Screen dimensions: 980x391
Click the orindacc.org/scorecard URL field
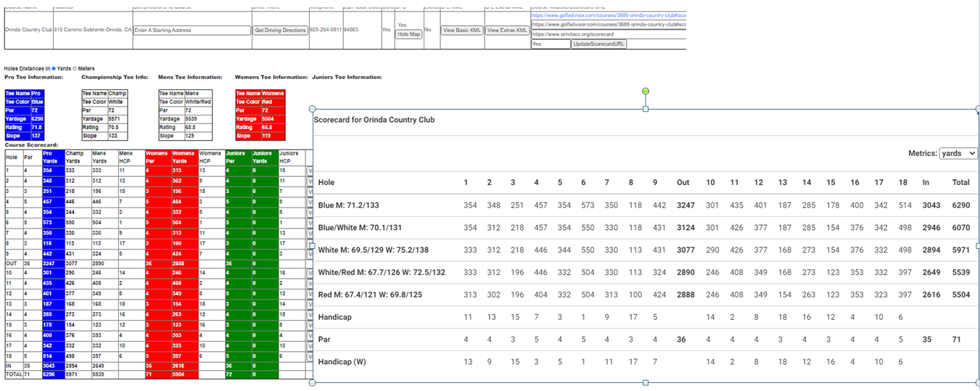(x=608, y=34)
